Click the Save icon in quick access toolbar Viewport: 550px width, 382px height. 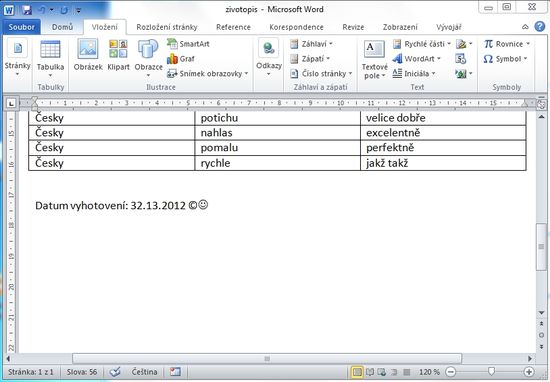[x=27, y=10]
